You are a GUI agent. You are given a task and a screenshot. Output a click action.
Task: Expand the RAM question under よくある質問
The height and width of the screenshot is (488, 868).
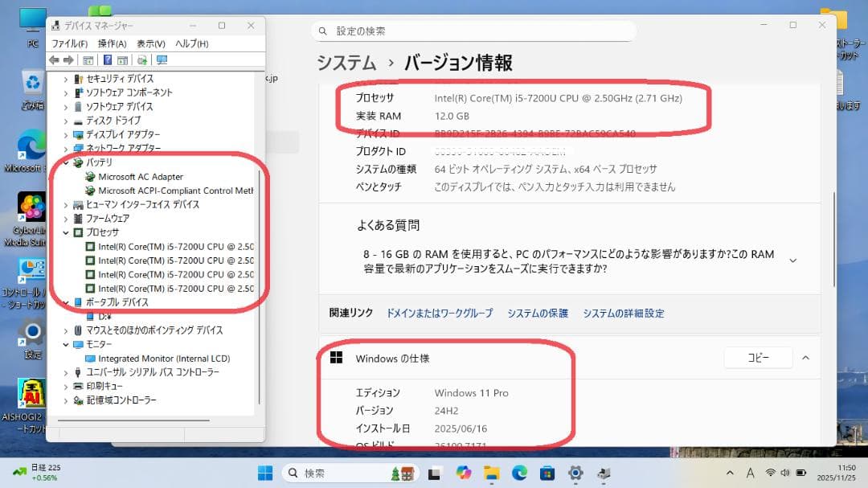pyautogui.click(x=793, y=260)
